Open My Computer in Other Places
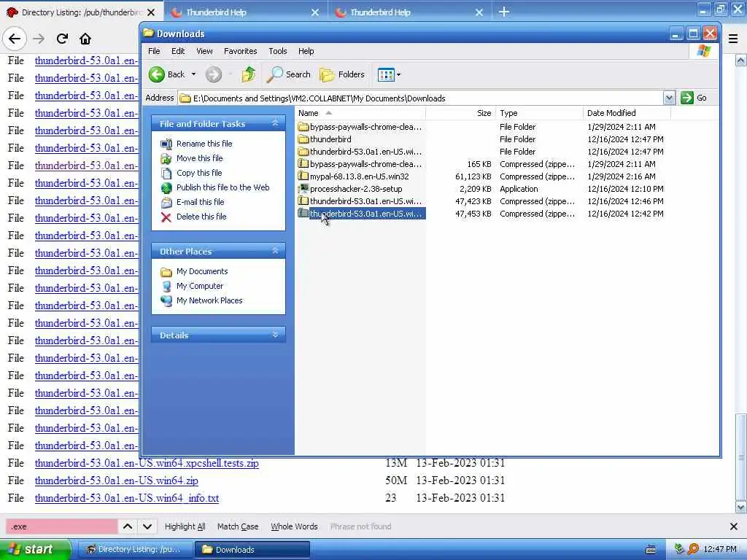The width and height of the screenshot is (747, 560). pyautogui.click(x=200, y=286)
